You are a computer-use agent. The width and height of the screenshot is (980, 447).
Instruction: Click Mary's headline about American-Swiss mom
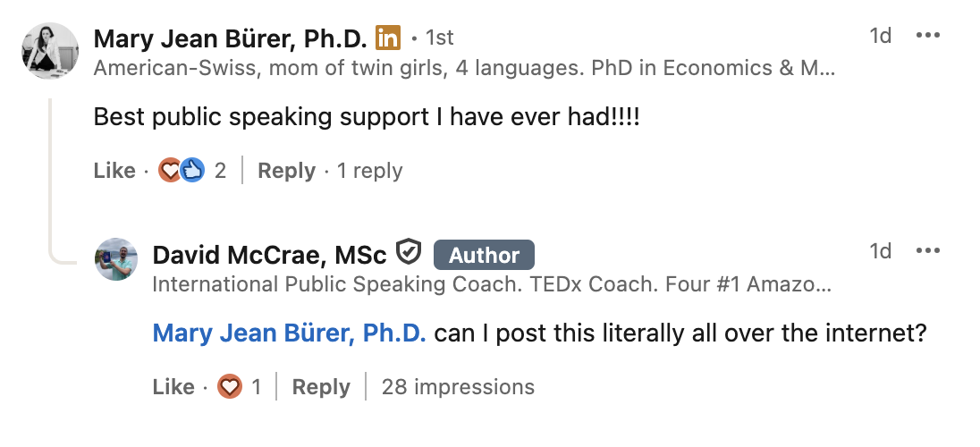(464, 68)
